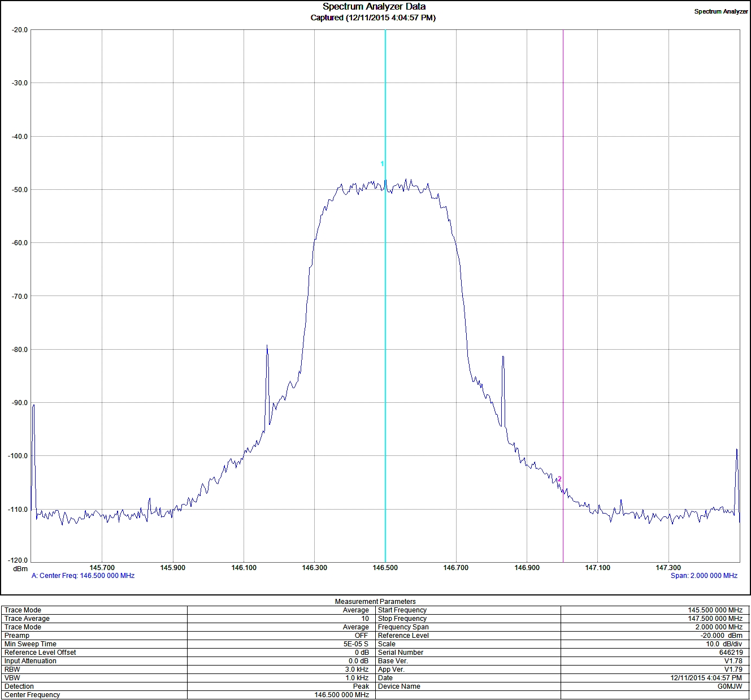
Task: Select the Device Name G0MJW cell
Action: pos(730,686)
